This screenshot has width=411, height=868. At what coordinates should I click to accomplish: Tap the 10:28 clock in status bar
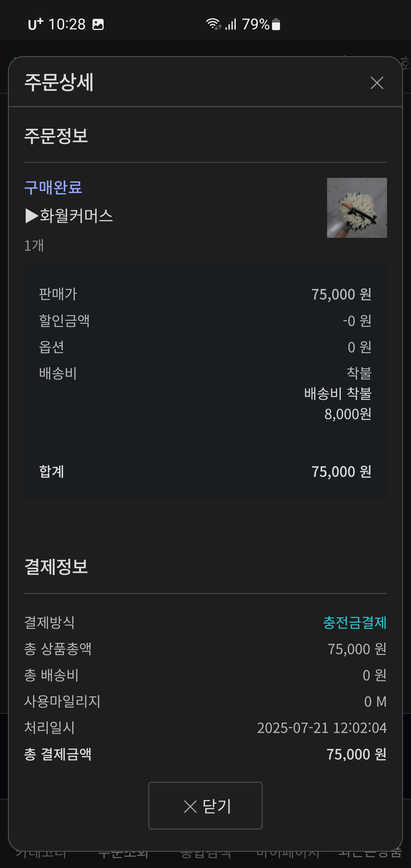[67, 24]
